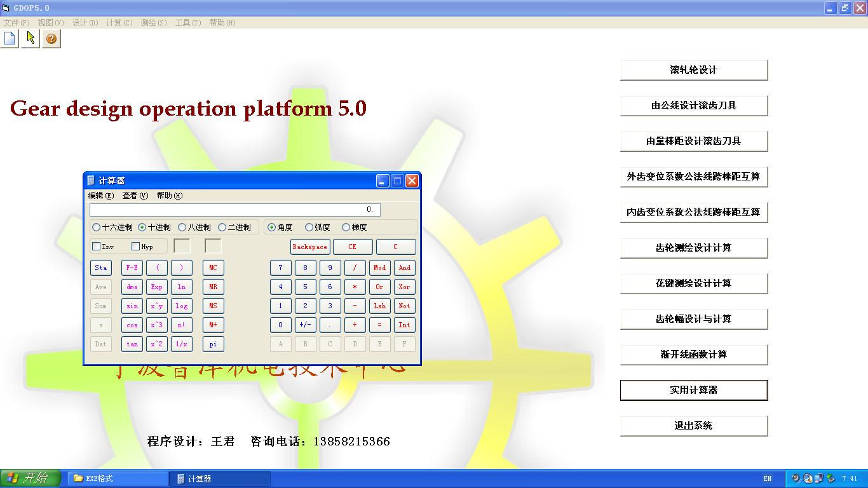Click the digit 5 calculator key

[305, 287]
